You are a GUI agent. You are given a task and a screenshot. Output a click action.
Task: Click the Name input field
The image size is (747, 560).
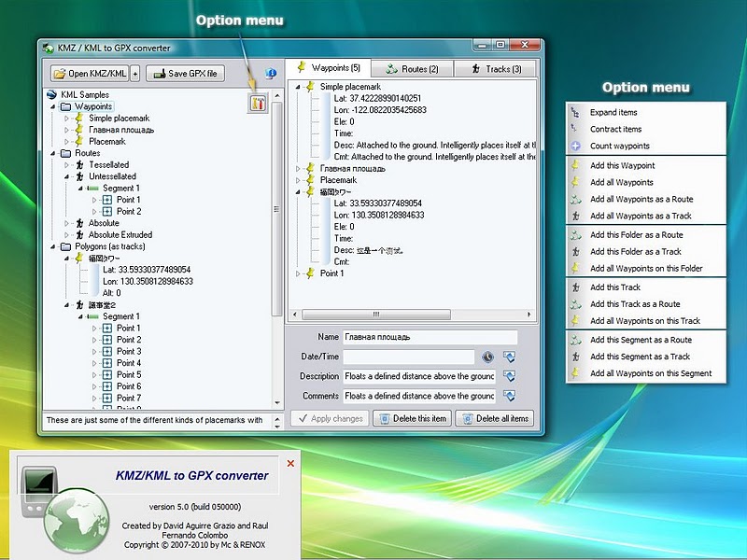click(x=430, y=337)
